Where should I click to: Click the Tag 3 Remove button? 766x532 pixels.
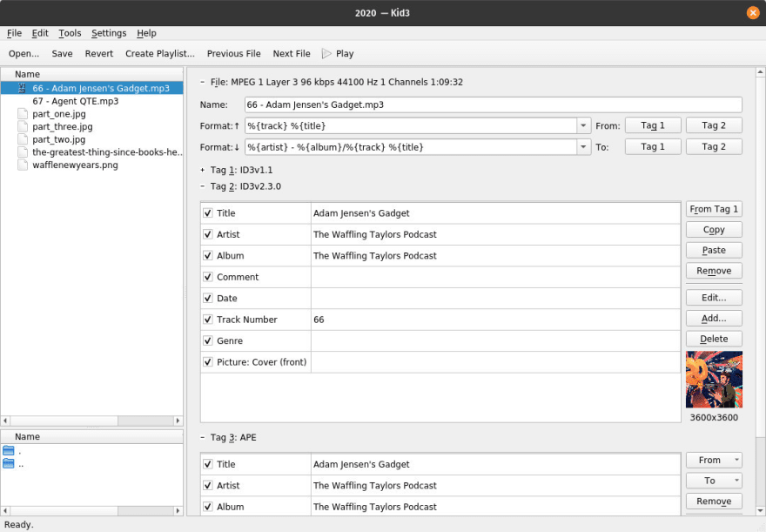coord(714,502)
